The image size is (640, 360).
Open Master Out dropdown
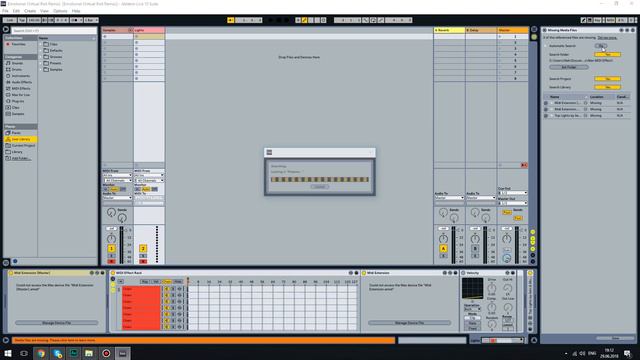coord(513,203)
